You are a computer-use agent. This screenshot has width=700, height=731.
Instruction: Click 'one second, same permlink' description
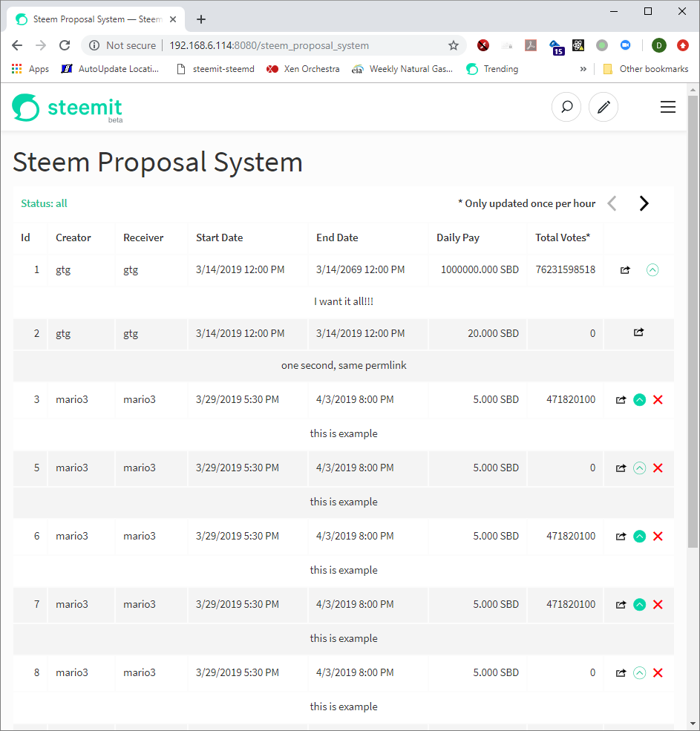point(344,365)
